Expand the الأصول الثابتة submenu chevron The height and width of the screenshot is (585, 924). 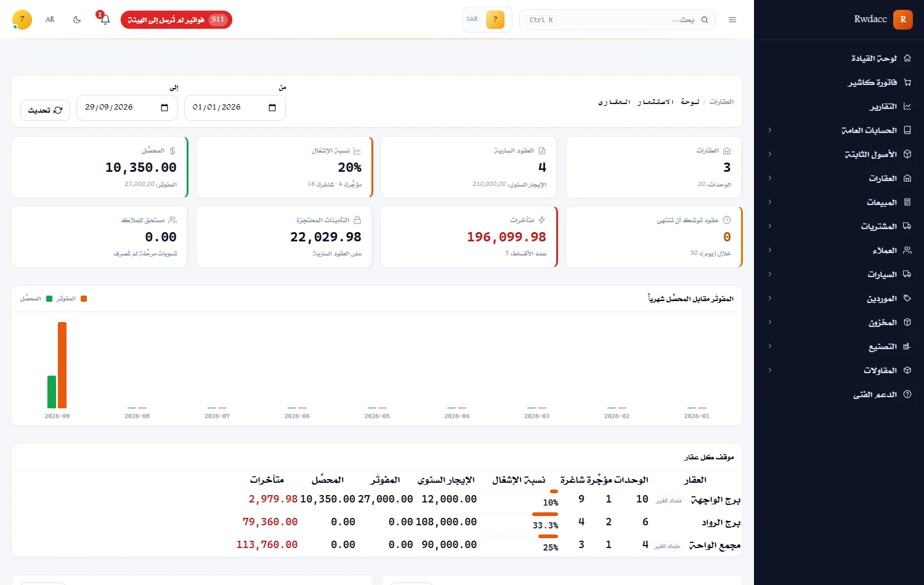click(770, 155)
